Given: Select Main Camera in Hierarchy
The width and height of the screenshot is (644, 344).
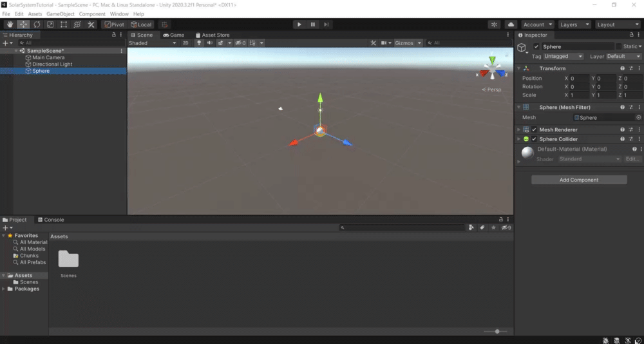Looking at the screenshot, I should (x=48, y=57).
